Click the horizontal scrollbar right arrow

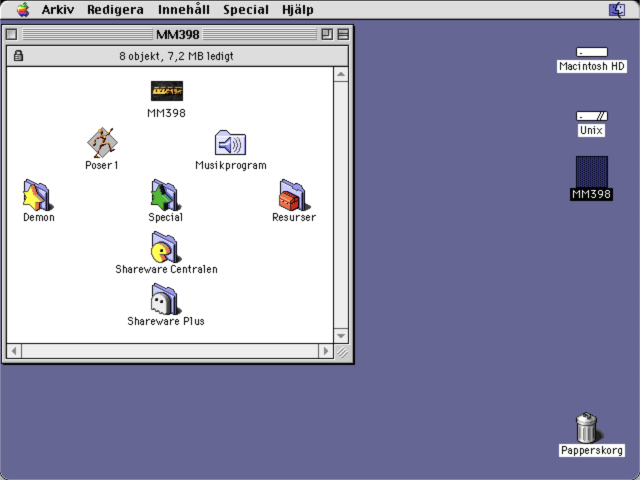pos(326,351)
